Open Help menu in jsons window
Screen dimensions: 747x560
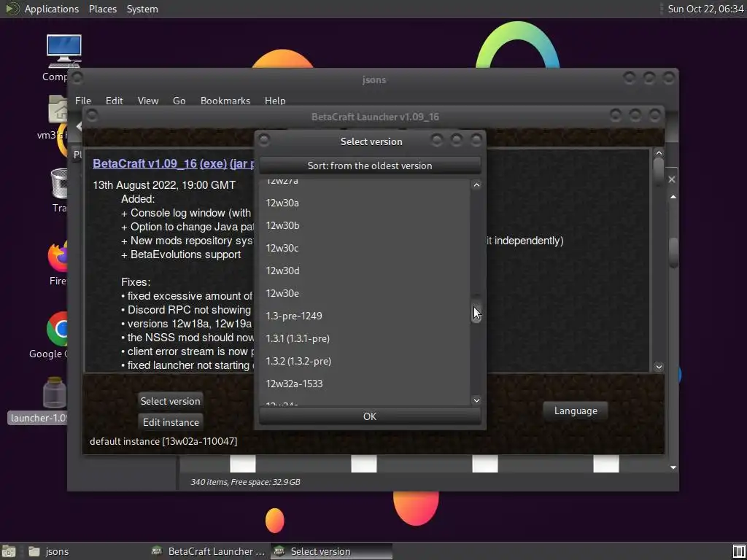click(275, 101)
